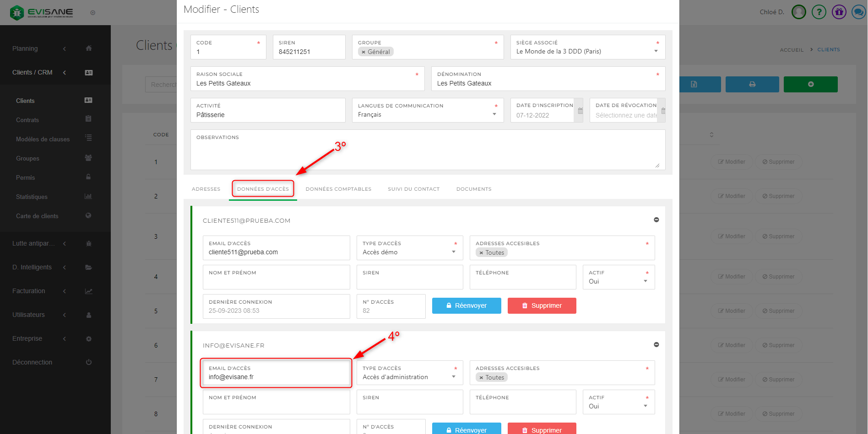Open Type d'accès dropdown showing Accès démo

click(x=453, y=252)
